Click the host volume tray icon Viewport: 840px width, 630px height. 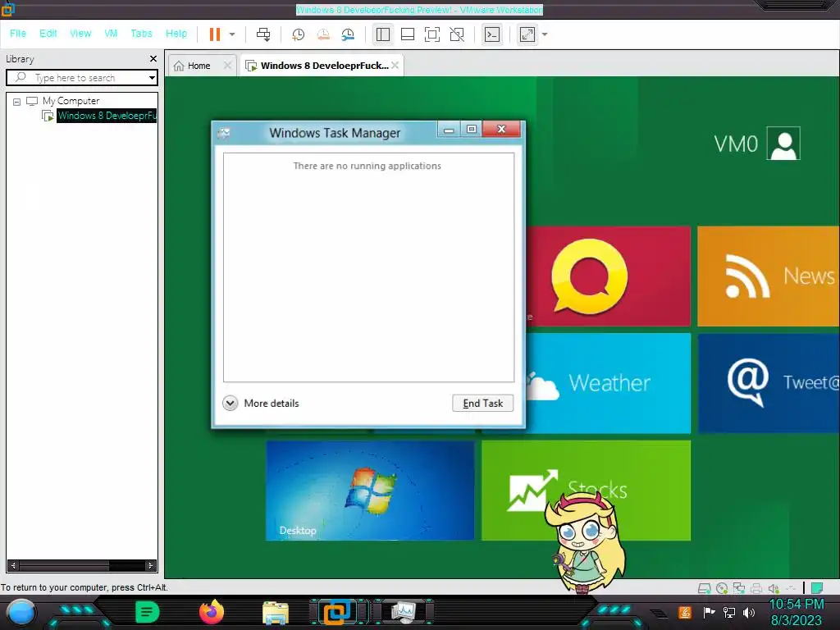[x=749, y=612]
